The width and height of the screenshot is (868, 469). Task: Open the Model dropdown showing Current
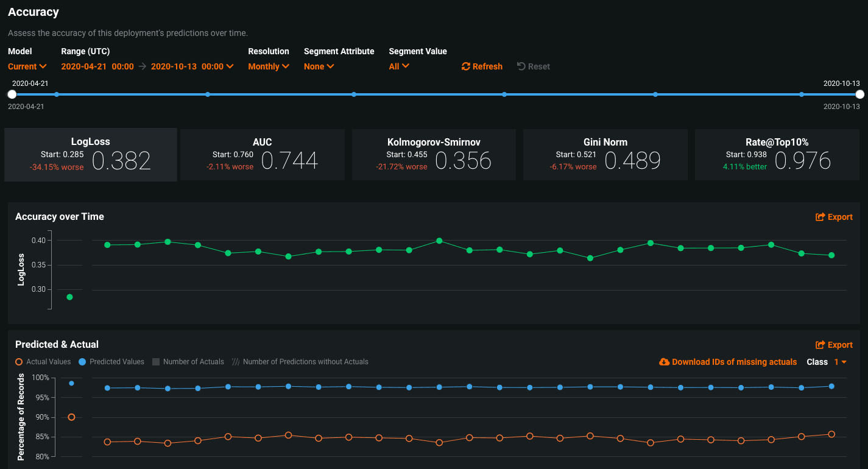point(27,66)
